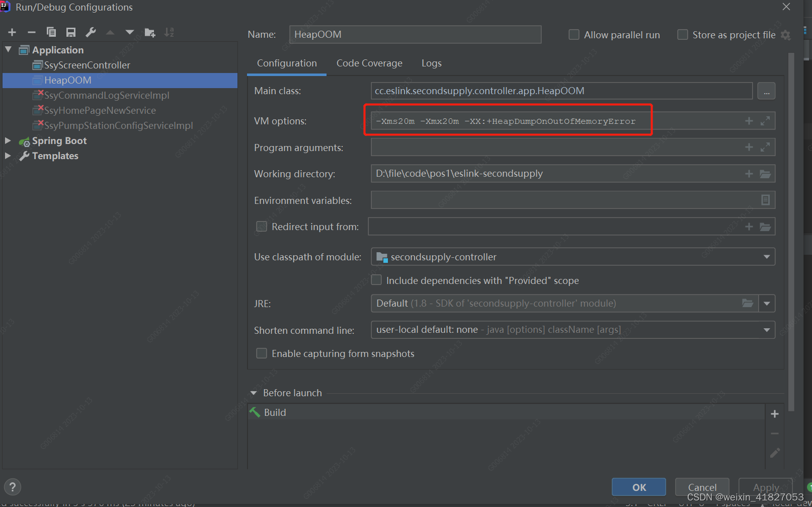This screenshot has height=507, width=812.
Task: Collapse the Application tree node
Action: pyautogui.click(x=9, y=49)
